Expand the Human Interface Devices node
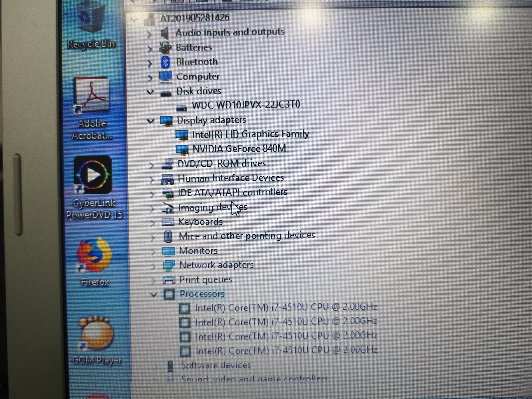The image size is (532, 399). point(152,179)
